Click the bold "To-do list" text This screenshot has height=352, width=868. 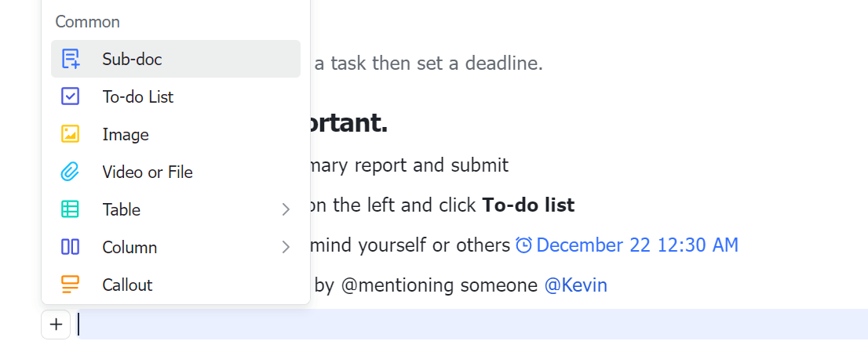click(x=528, y=205)
